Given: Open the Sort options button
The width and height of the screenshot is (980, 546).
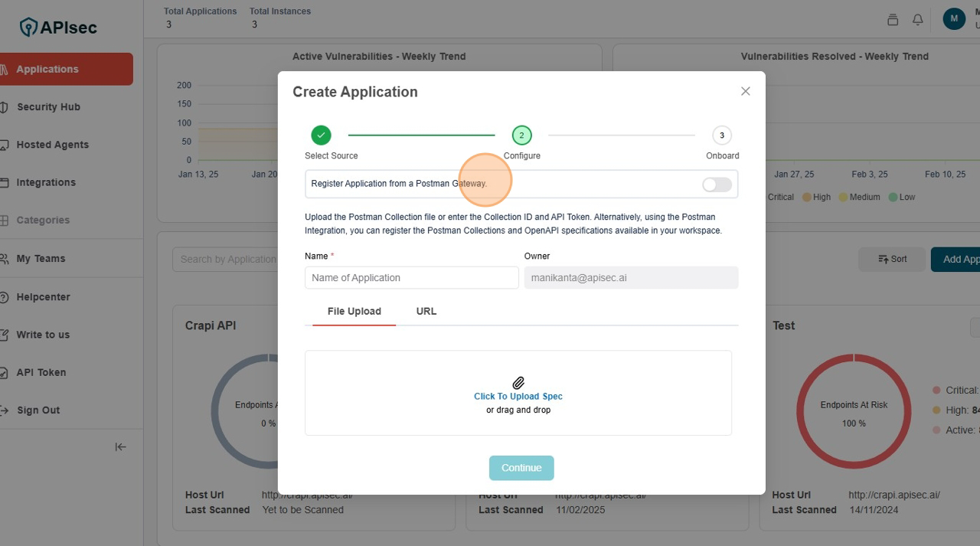Looking at the screenshot, I should pyautogui.click(x=892, y=260).
